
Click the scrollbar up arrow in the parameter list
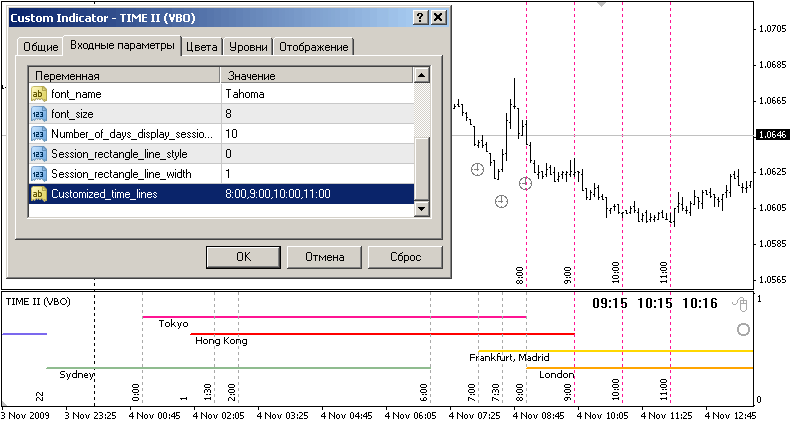click(x=421, y=75)
